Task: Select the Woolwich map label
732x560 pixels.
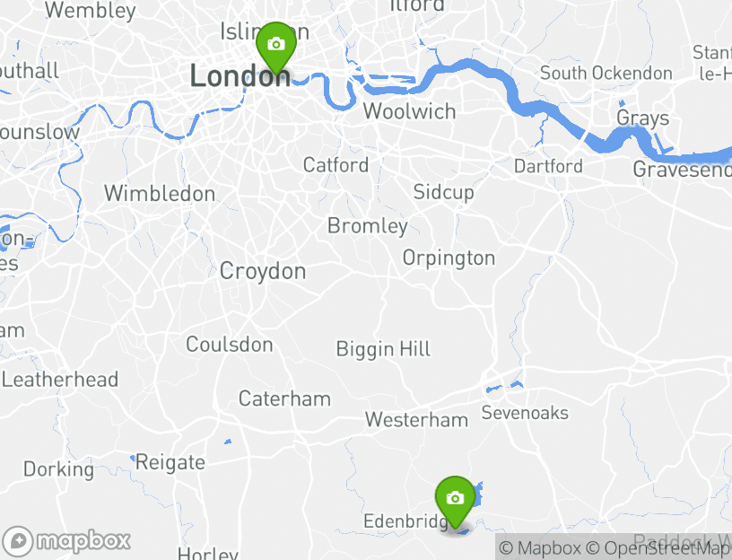Action: 409,111
